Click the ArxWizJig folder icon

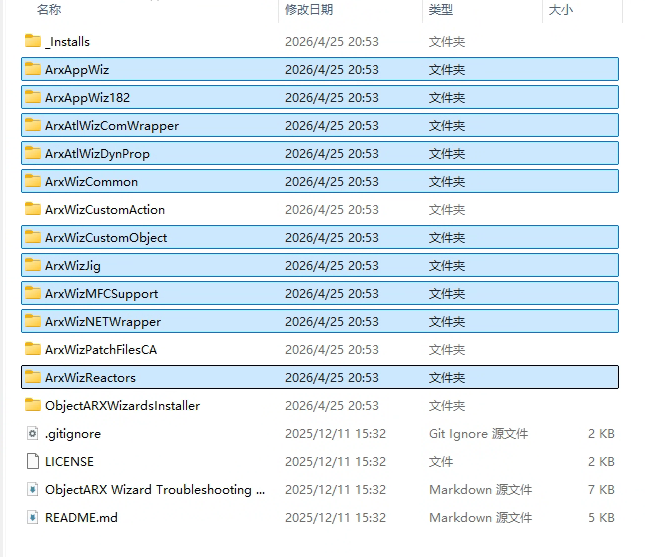32,265
